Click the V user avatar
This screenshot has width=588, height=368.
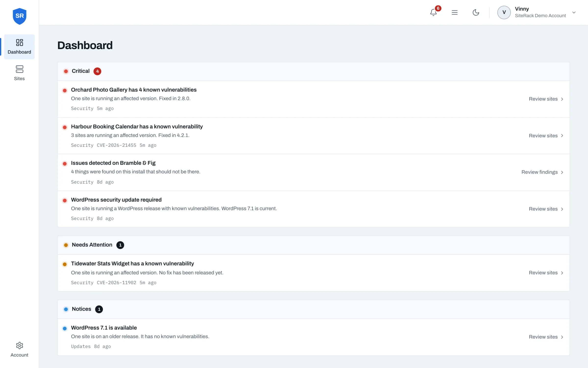504,12
